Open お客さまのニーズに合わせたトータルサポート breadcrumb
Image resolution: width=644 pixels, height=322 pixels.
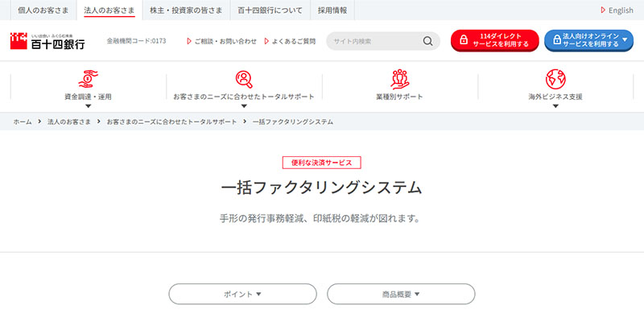(171, 122)
